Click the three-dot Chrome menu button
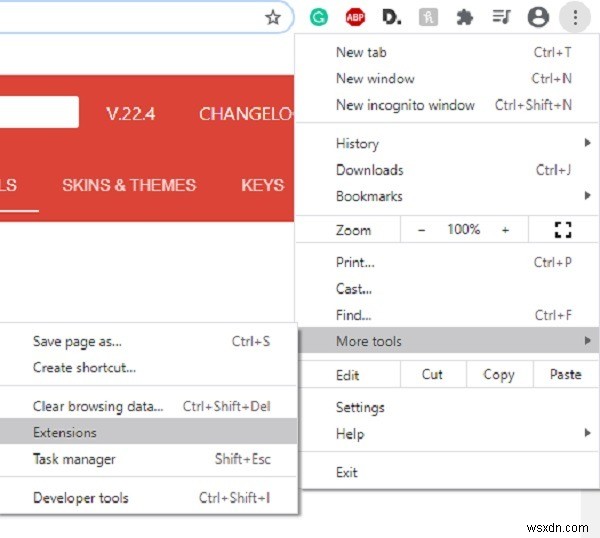This screenshot has width=600, height=538. click(575, 17)
